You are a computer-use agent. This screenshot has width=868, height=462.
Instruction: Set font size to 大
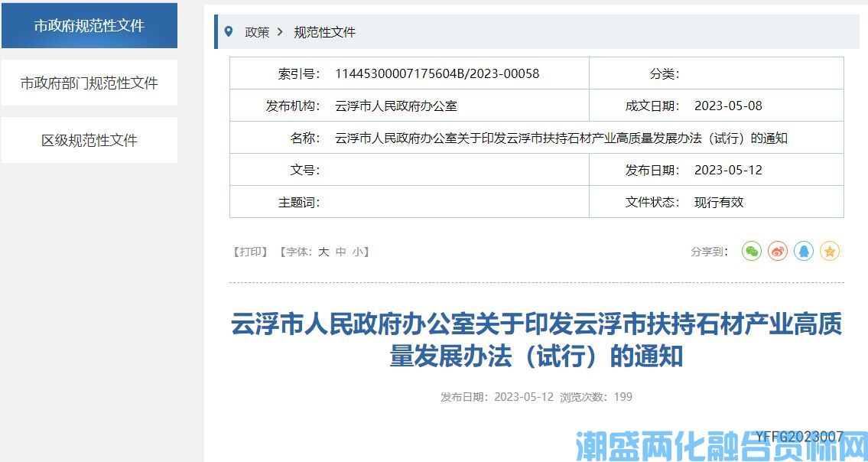[323, 252]
